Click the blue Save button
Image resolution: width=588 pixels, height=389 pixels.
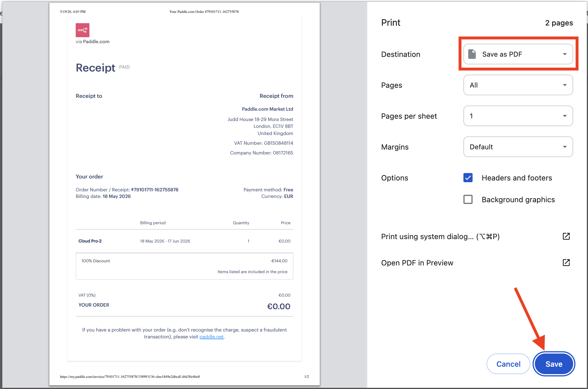[554, 364]
